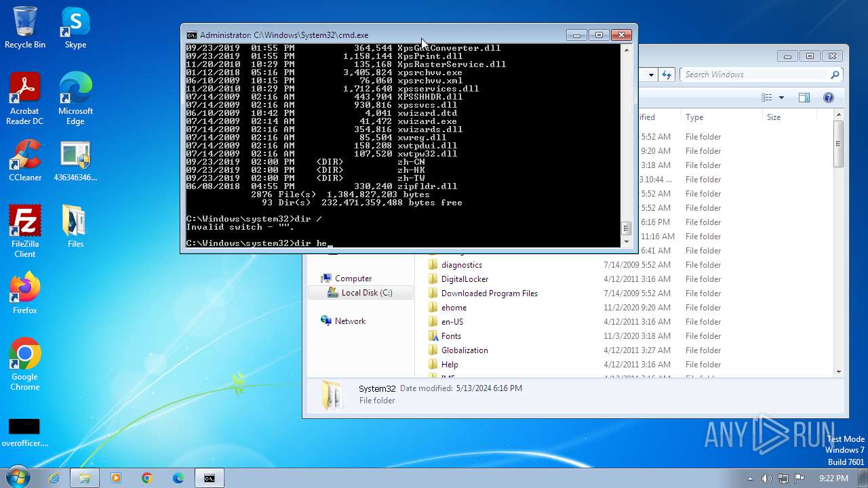Viewport: 868px width, 488px height.
Task: Select the Fonts folder
Action: 451,336
